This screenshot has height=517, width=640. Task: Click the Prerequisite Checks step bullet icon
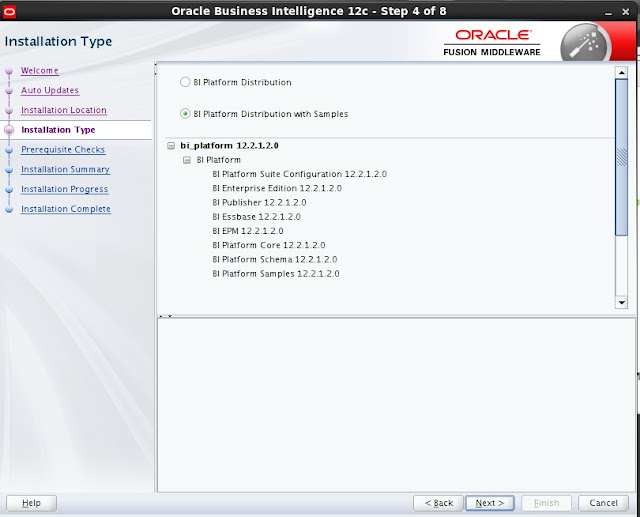tap(9, 150)
